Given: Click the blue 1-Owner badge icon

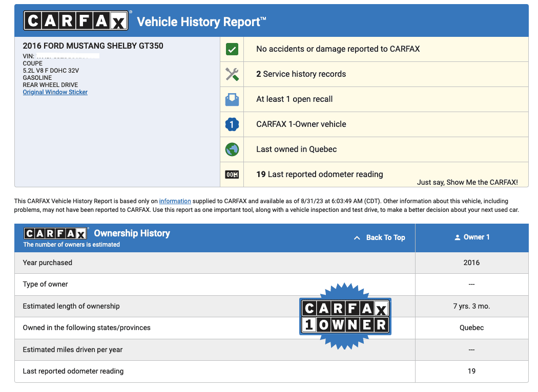Looking at the screenshot, I should [232, 124].
